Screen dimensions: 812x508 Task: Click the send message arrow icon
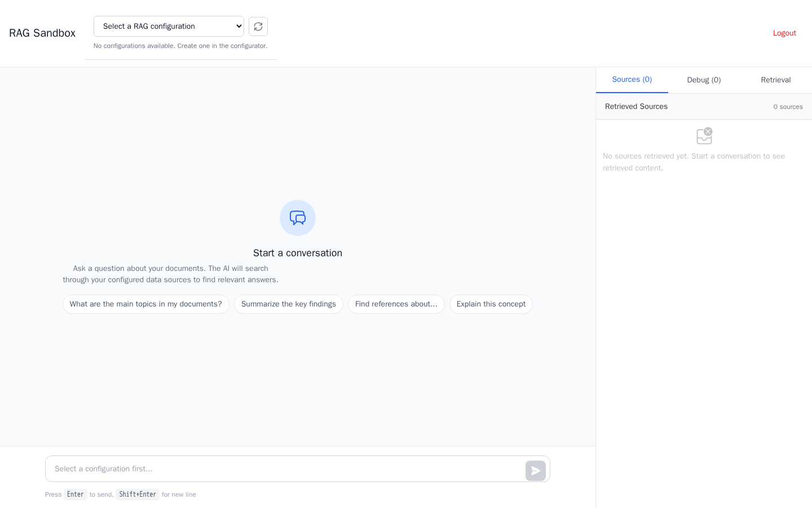click(536, 471)
